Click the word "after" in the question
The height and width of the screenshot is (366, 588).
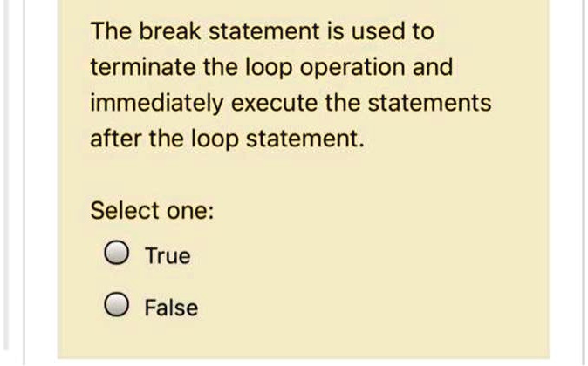pos(113,139)
